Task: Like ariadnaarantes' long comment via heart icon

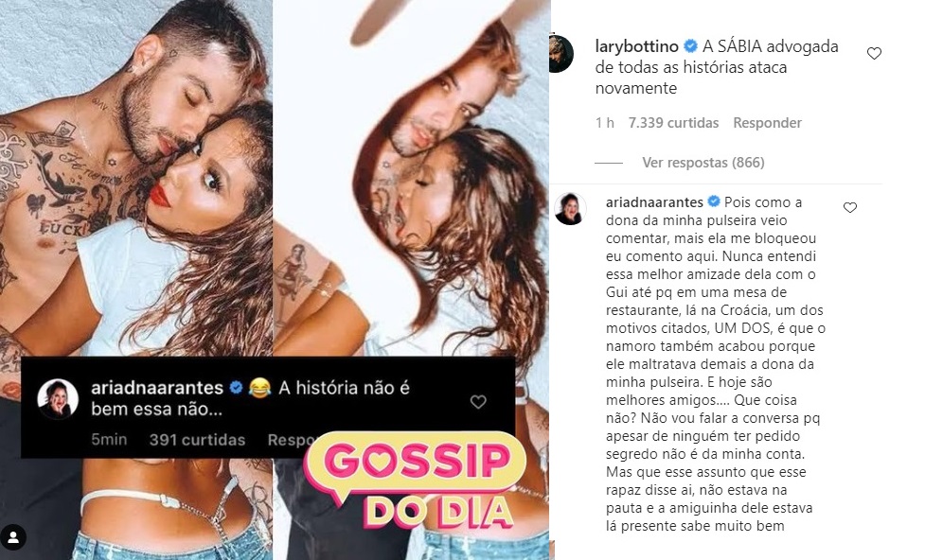Action: coord(849,207)
